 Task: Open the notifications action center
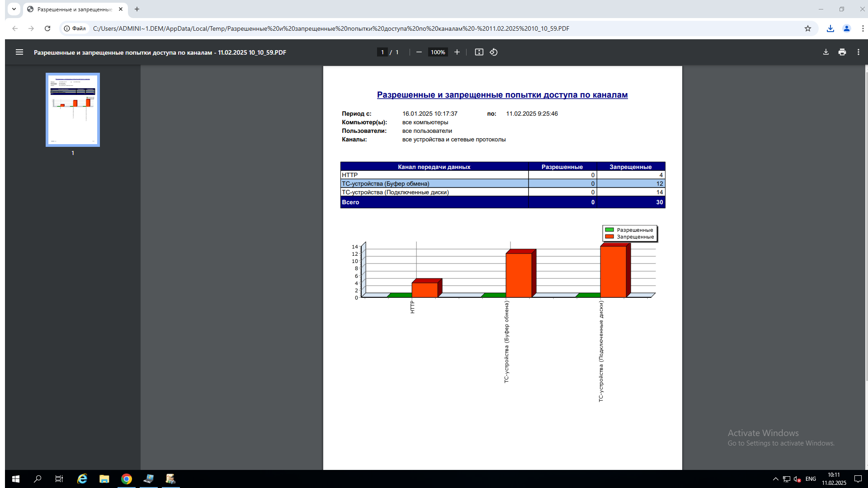click(858, 479)
